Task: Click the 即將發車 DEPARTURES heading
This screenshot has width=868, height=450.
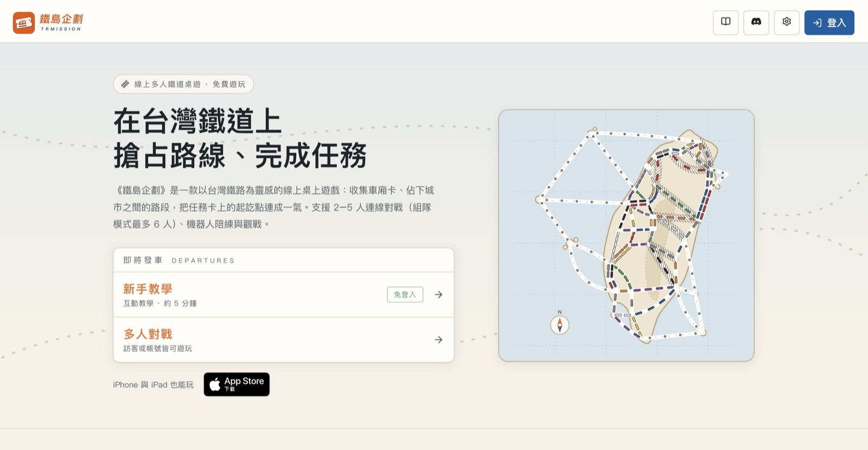Action: point(179,261)
